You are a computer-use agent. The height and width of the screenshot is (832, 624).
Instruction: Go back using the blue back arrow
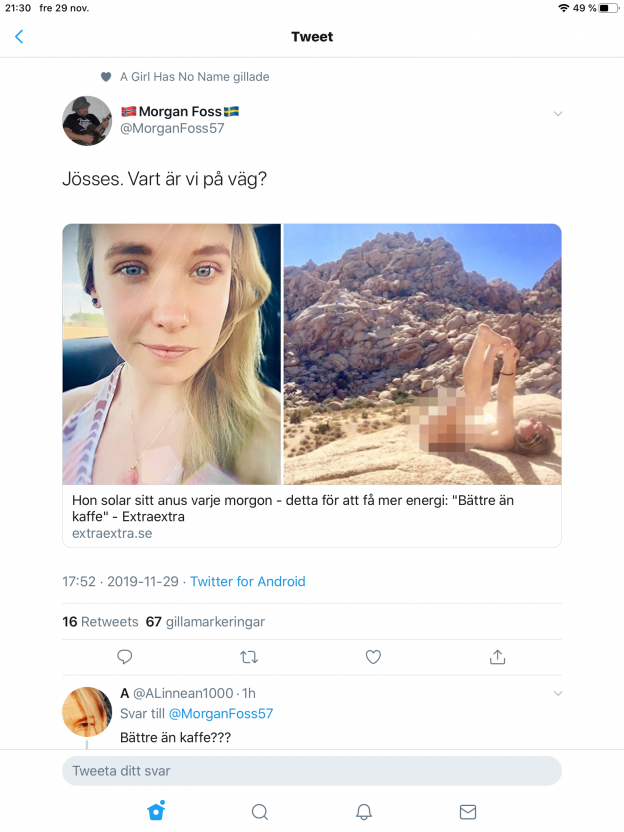click(x=19, y=37)
